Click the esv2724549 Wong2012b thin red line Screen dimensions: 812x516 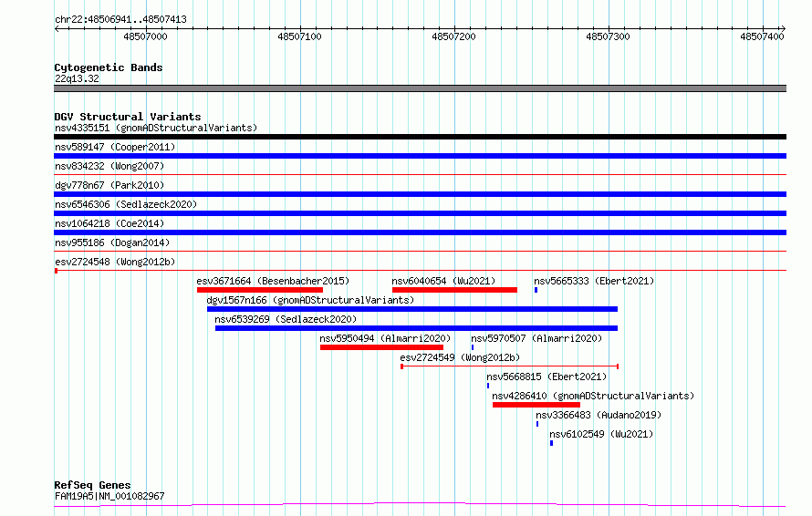point(510,366)
